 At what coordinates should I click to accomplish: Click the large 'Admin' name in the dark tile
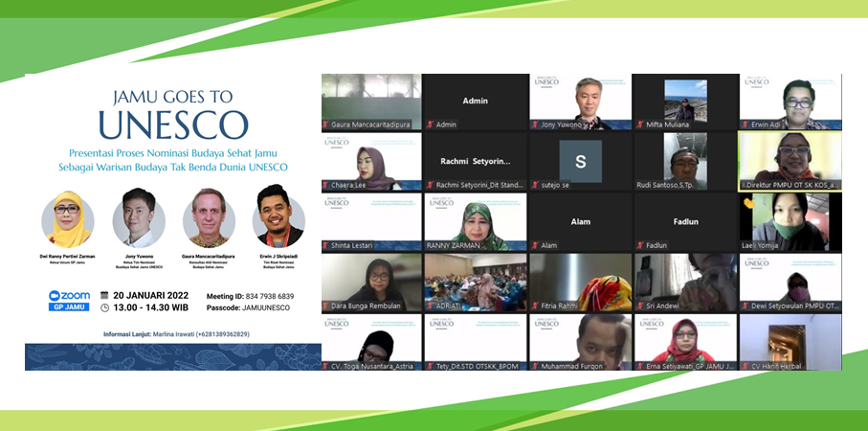click(475, 101)
